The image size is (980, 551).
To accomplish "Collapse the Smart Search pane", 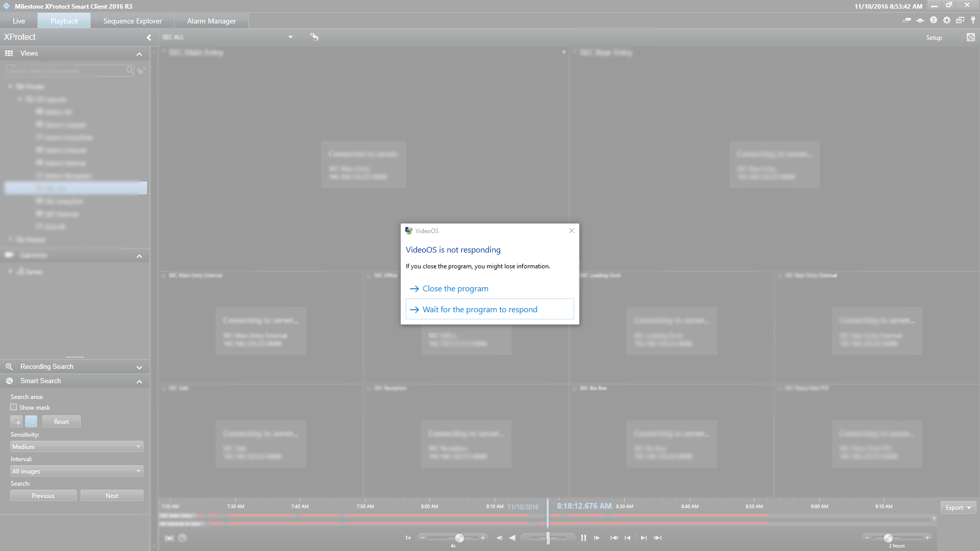I will point(139,382).
